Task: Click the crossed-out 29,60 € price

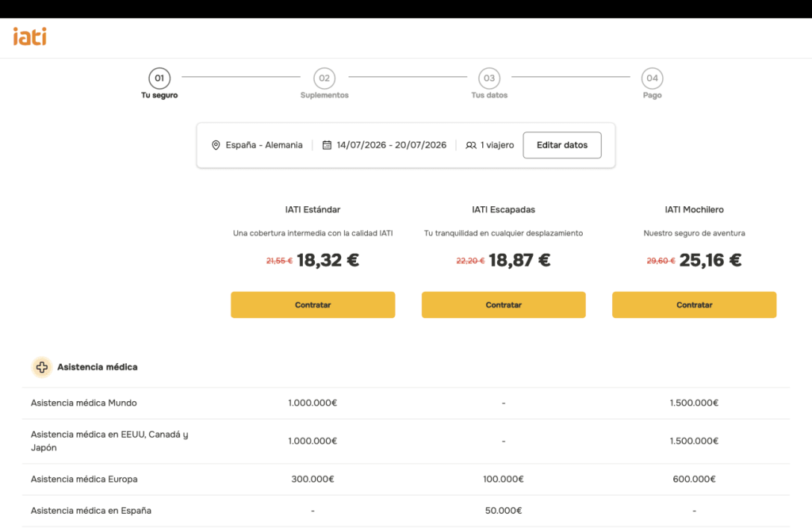Action: [x=661, y=261]
